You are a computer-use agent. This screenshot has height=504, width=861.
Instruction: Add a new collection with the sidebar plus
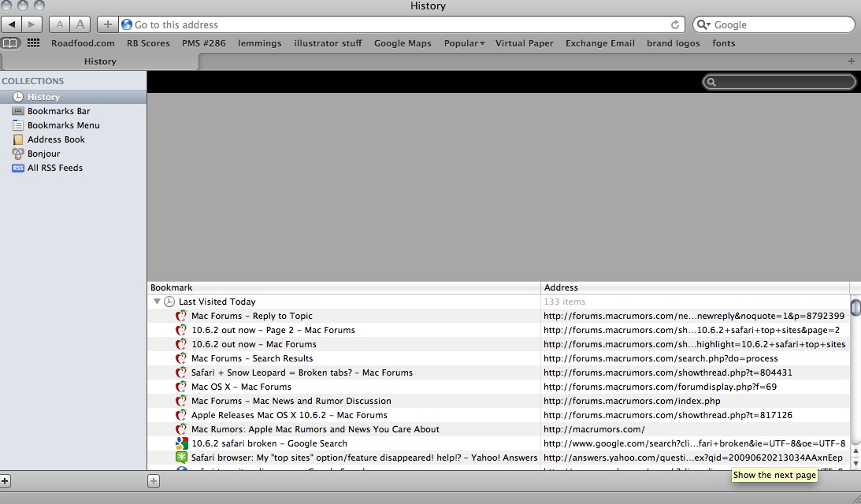pyautogui.click(x=5, y=481)
